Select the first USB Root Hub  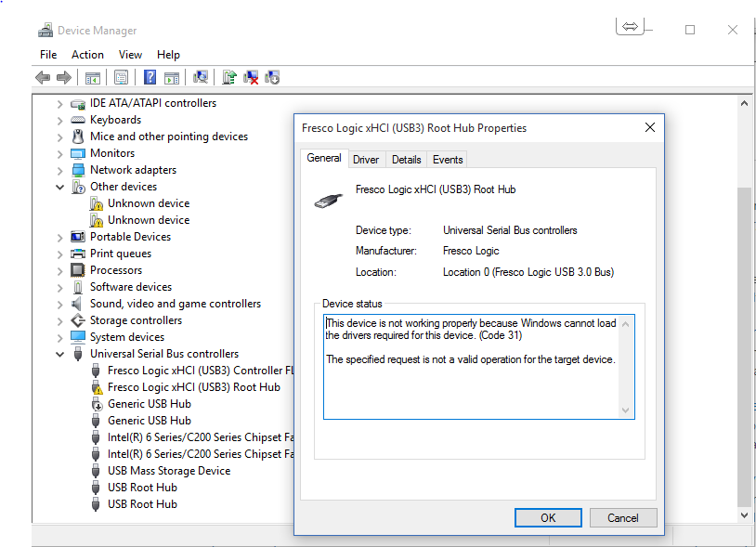tap(142, 488)
